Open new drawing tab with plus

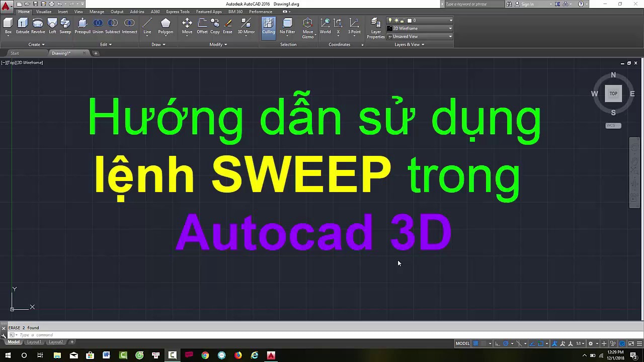[96, 53]
